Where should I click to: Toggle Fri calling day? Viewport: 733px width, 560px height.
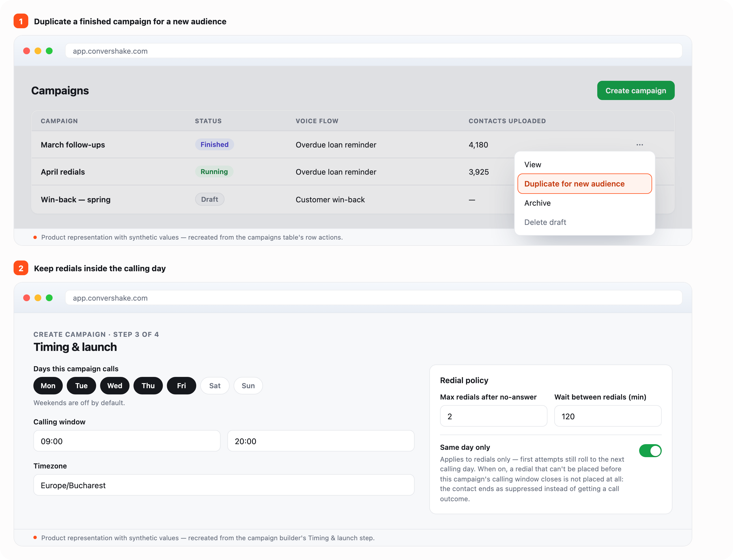coord(182,386)
